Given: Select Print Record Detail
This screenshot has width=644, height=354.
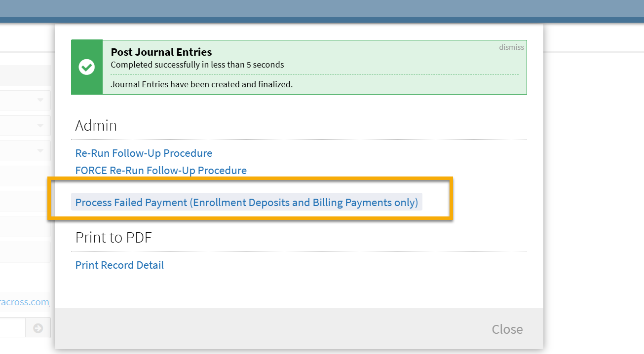Looking at the screenshot, I should click(119, 265).
